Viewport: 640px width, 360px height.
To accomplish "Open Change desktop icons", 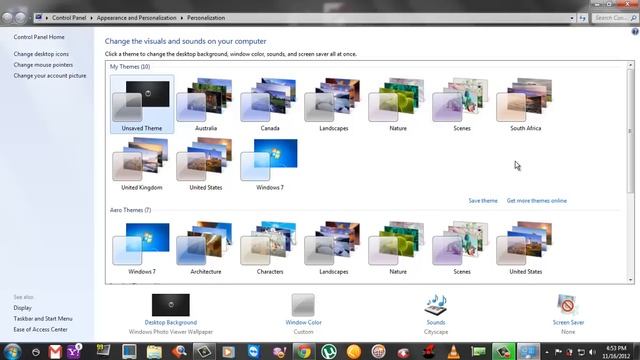I will [x=41, y=54].
